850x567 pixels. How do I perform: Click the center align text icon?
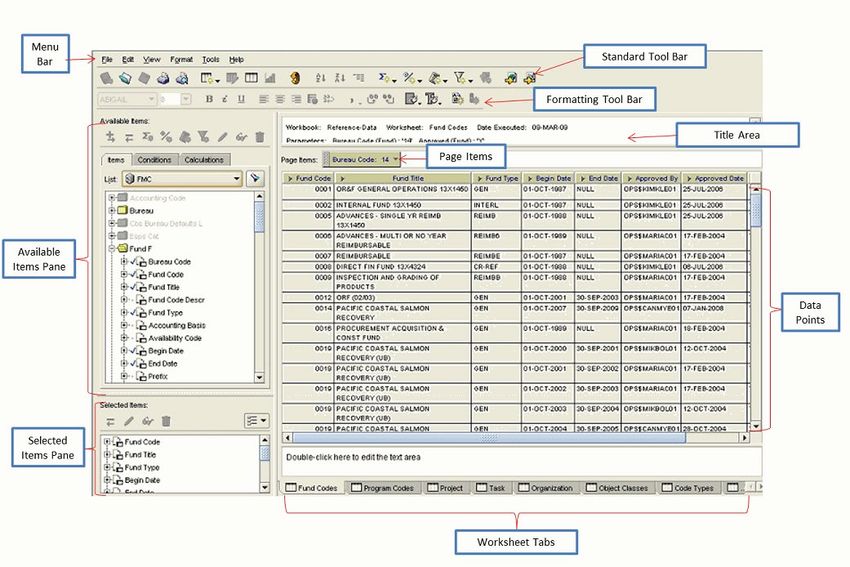click(x=280, y=99)
